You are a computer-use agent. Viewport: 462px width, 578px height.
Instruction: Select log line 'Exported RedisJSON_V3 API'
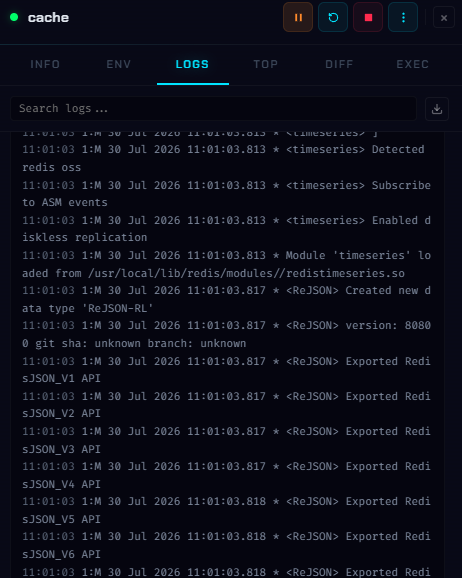pos(226,440)
